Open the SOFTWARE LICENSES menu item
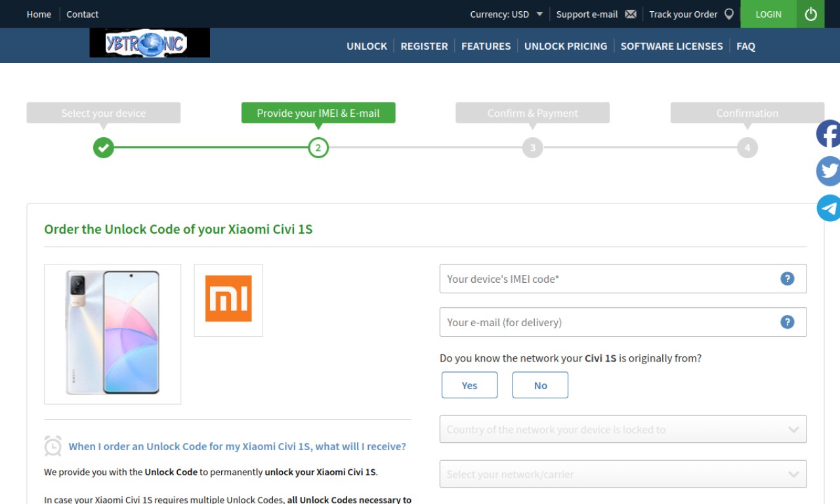The height and width of the screenshot is (504, 840). pyautogui.click(x=671, y=46)
